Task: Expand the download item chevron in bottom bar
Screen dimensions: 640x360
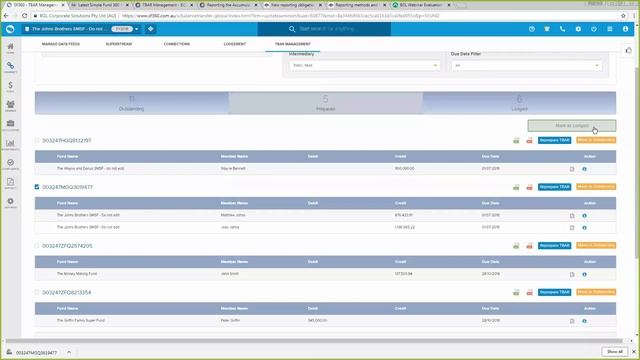Action: [x=69, y=352]
